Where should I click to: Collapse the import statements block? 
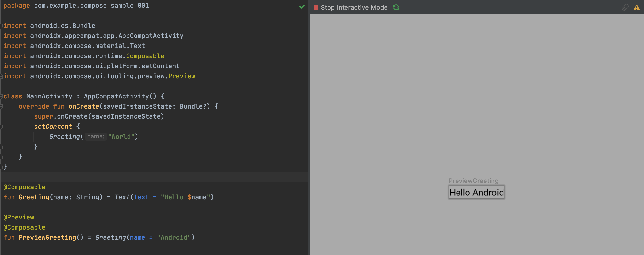click(x=1, y=26)
